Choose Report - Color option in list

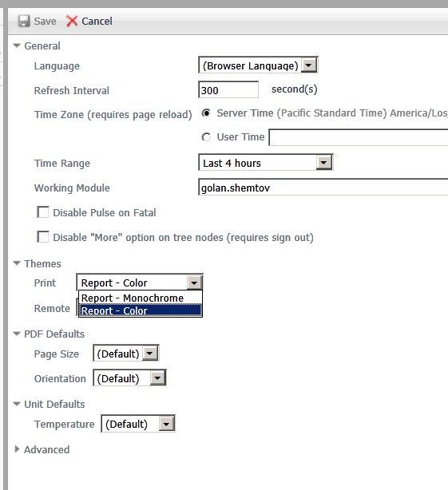coord(141,310)
